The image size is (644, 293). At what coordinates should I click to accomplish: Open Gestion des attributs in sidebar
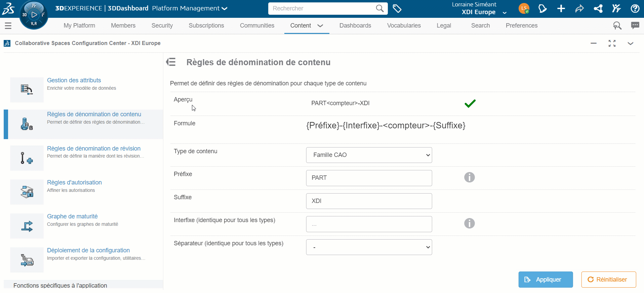point(74,80)
